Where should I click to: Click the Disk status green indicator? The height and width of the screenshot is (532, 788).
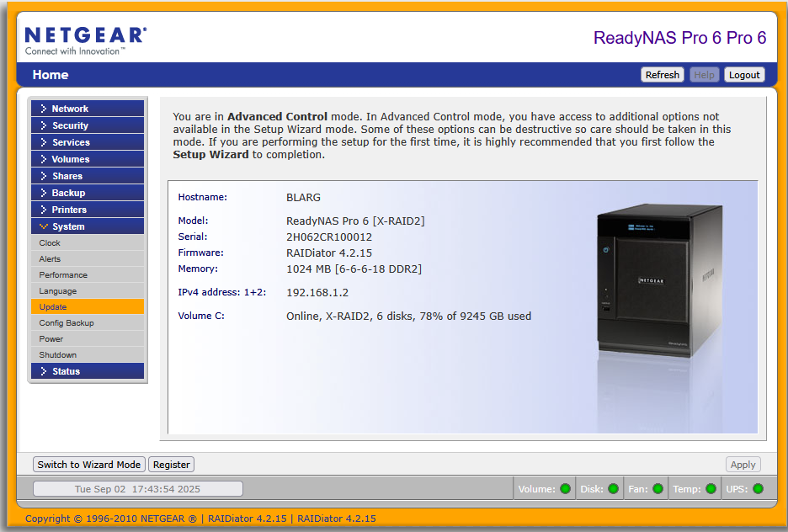click(613, 489)
